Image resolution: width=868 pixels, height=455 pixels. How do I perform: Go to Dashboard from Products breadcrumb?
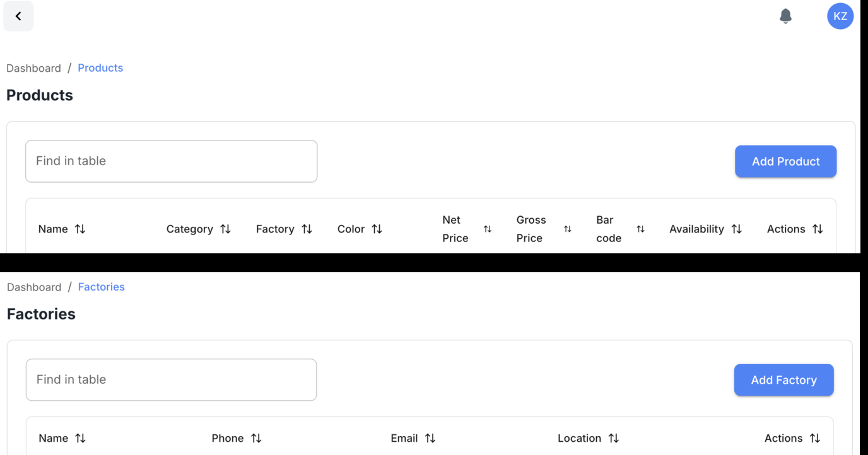(x=33, y=68)
